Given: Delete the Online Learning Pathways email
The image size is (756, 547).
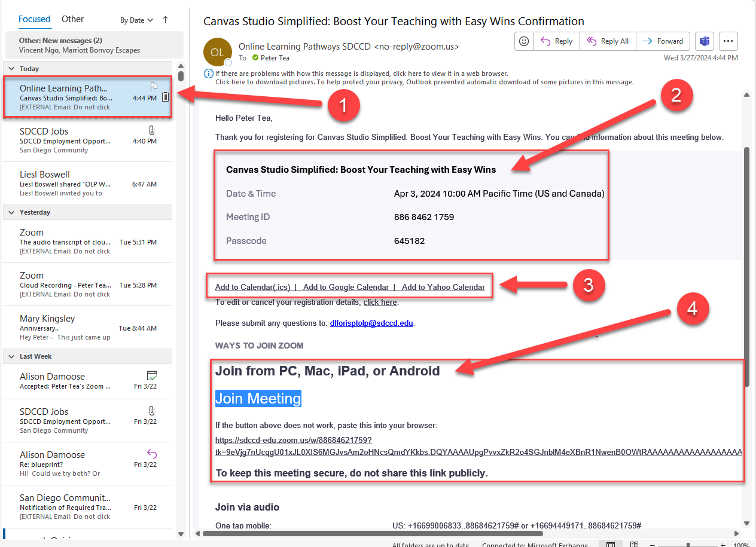Looking at the screenshot, I should point(166,97).
